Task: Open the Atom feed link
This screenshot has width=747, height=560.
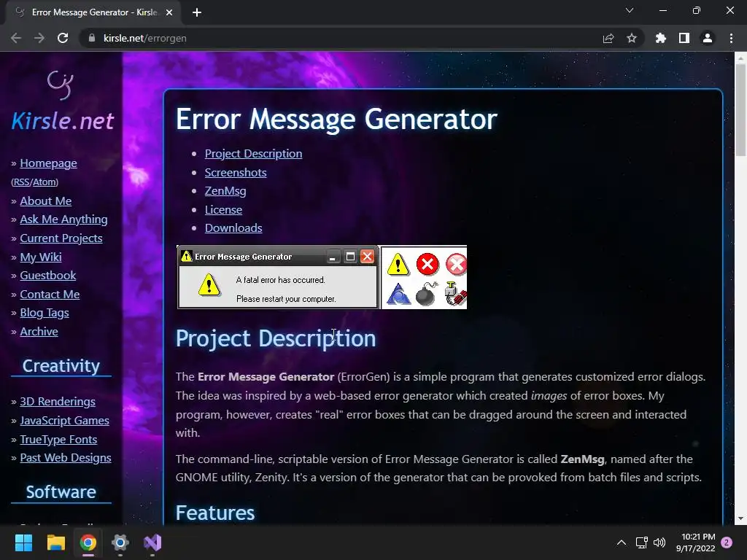Action: coord(44,182)
